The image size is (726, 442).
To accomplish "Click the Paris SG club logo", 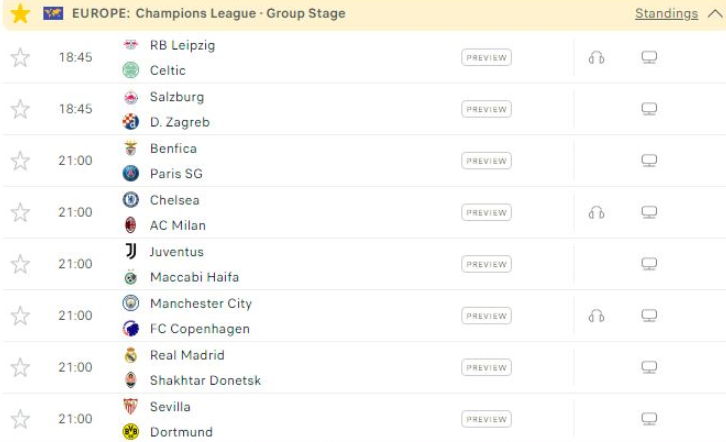I will 131,174.
